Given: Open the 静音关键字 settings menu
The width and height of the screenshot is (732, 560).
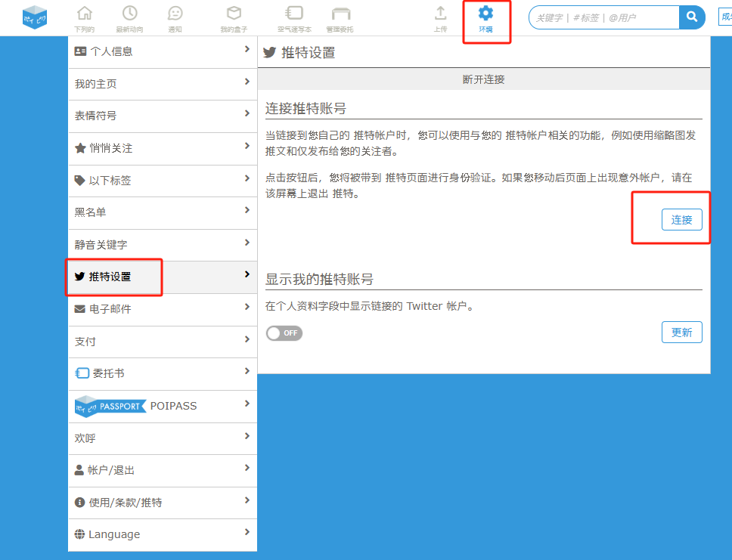Looking at the screenshot, I should (x=163, y=245).
